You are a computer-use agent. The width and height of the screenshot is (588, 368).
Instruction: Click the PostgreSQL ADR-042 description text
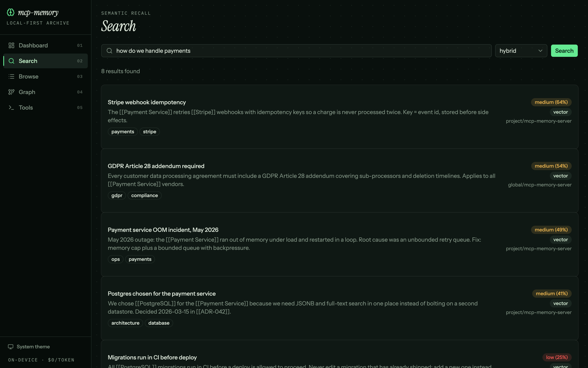tap(293, 307)
